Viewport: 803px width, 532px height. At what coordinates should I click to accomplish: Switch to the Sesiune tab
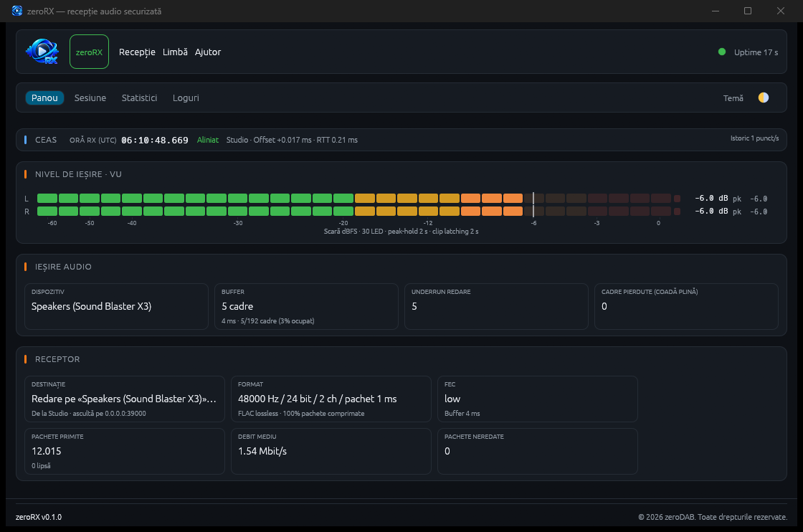pos(90,98)
